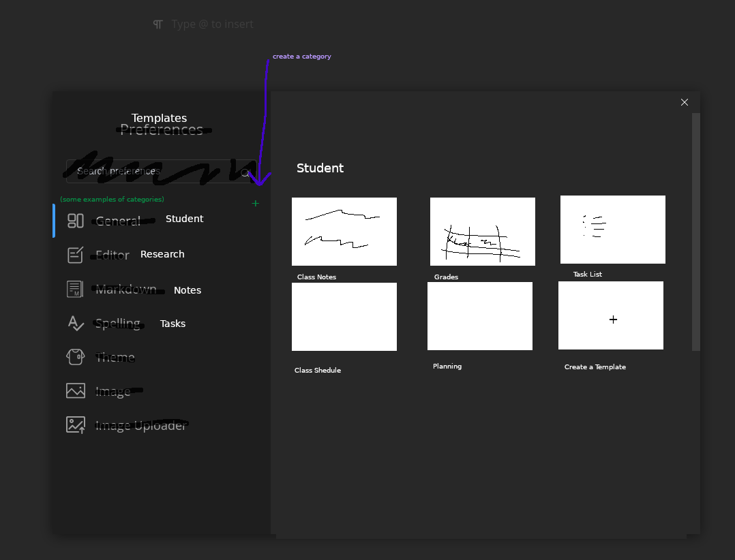Viewport: 735px width, 560px height.
Task: Click the paragraph mark icon in editor
Action: click(158, 25)
